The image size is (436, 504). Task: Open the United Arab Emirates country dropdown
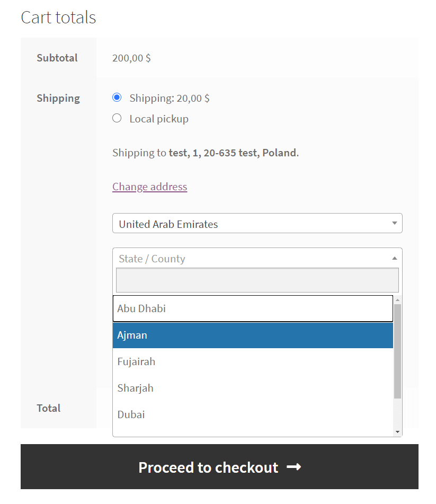(257, 224)
